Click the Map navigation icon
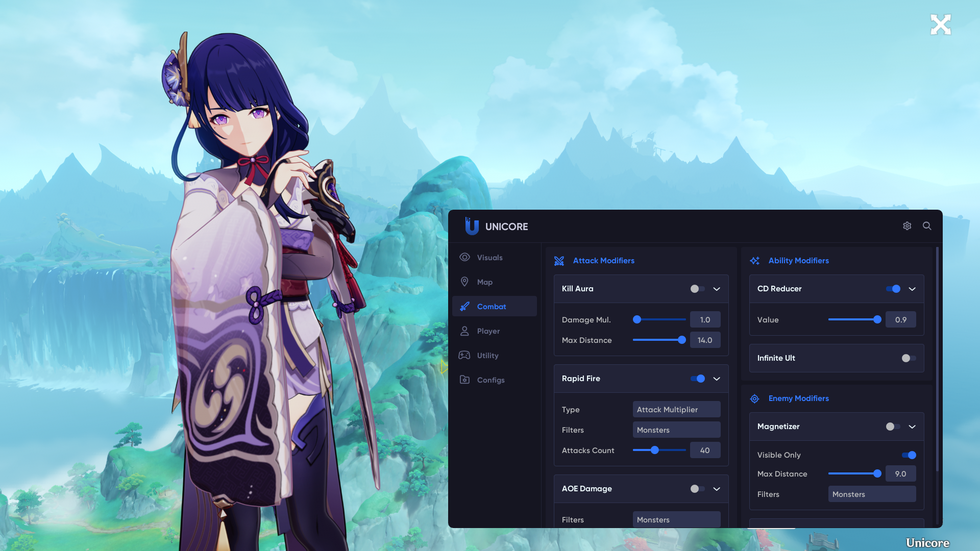980x551 pixels. [x=465, y=282]
